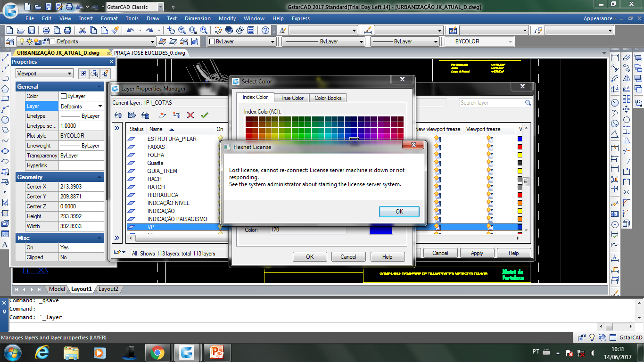Switch to Color Books tab
The width and height of the screenshot is (644, 362).
[328, 98]
